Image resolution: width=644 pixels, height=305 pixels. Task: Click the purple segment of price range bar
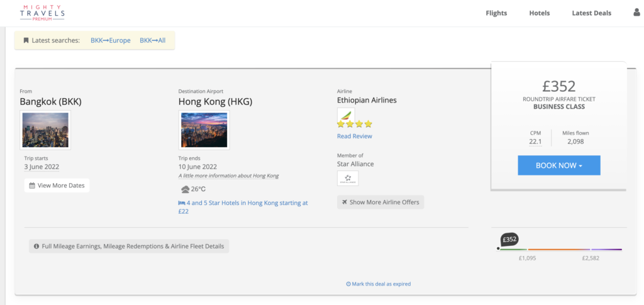(607, 249)
